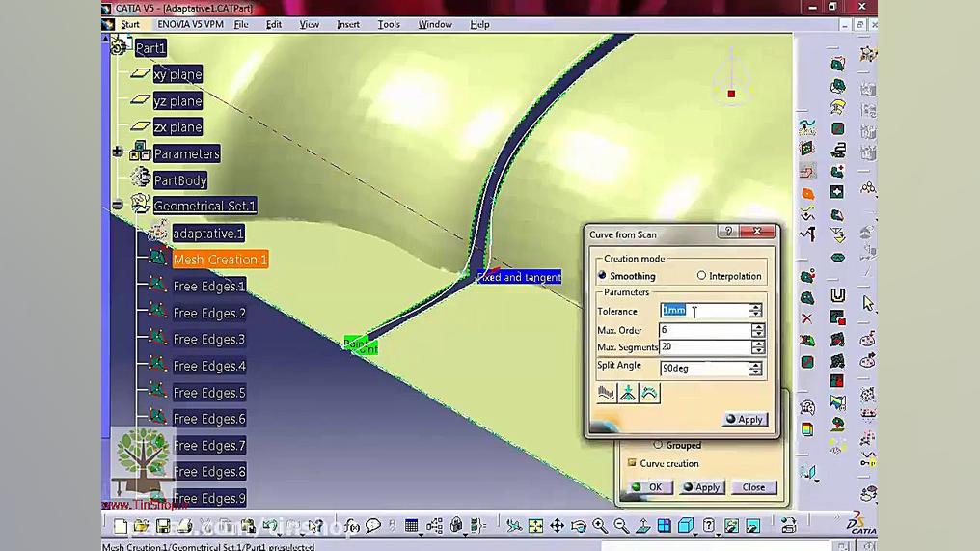Click the 'Fixed and tangent' label in viewport
This screenshot has height=551, width=980.
519,277
